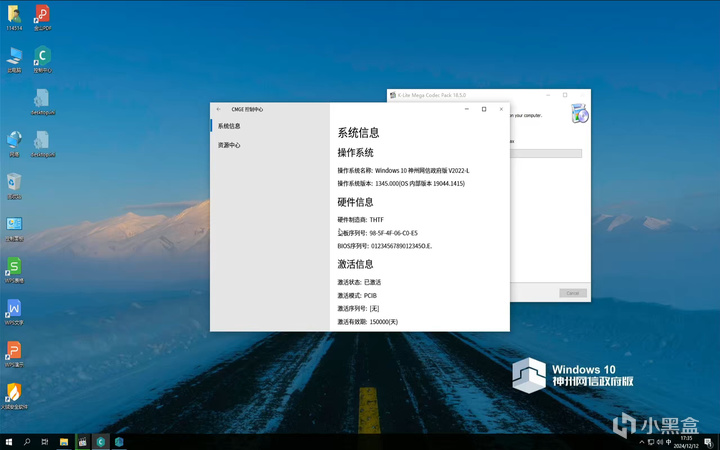Launch the WPS表格 shortcut
The height and width of the screenshot is (450, 720).
click(14, 270)
